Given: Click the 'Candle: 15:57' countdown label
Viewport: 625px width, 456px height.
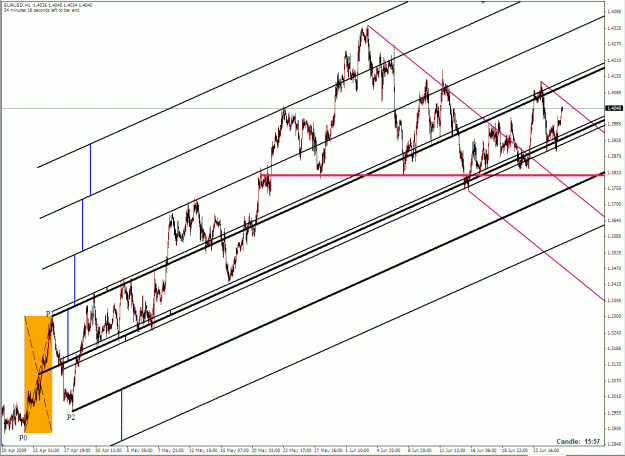Looking at the screenshot, I should [x=578, y=442].
